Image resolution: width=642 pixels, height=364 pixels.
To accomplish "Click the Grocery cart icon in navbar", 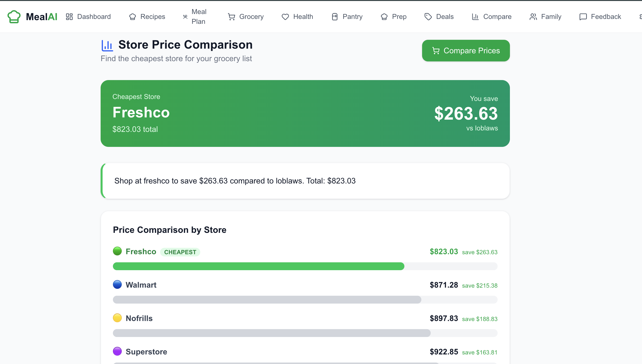I will pos(231,17).
